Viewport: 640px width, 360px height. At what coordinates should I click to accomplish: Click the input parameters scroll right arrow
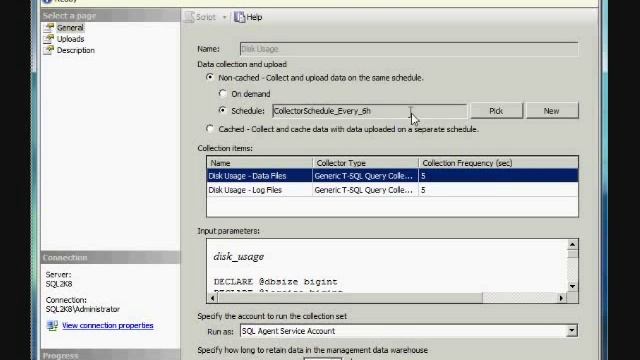pos(562,298)
